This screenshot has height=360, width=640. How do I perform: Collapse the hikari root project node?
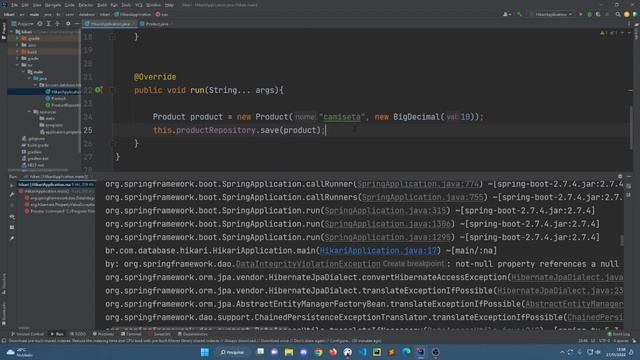[12, 31]
